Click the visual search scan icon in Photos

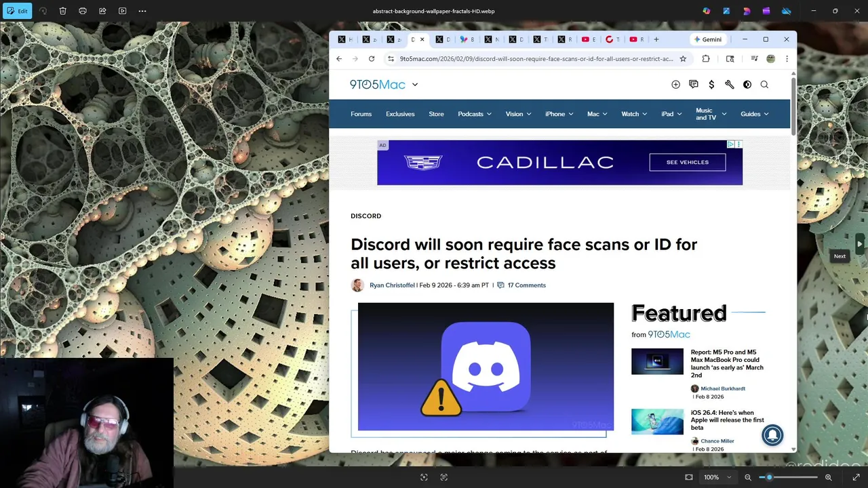424,477
